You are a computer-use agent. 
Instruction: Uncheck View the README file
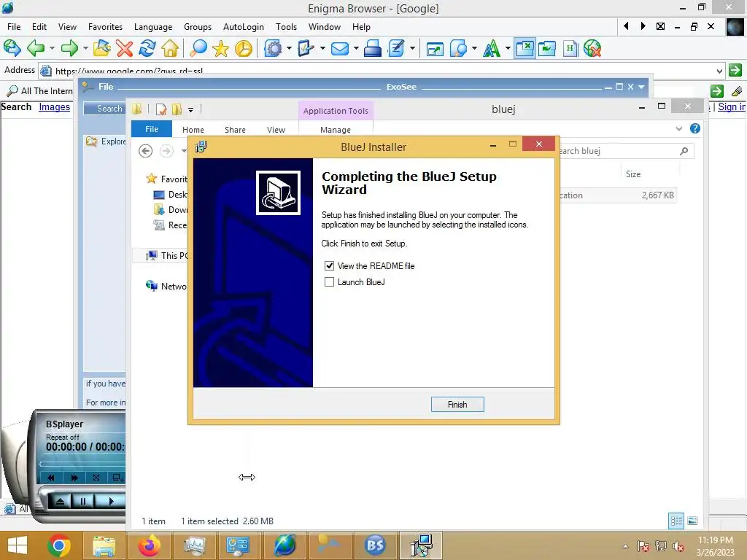point(329,265)
